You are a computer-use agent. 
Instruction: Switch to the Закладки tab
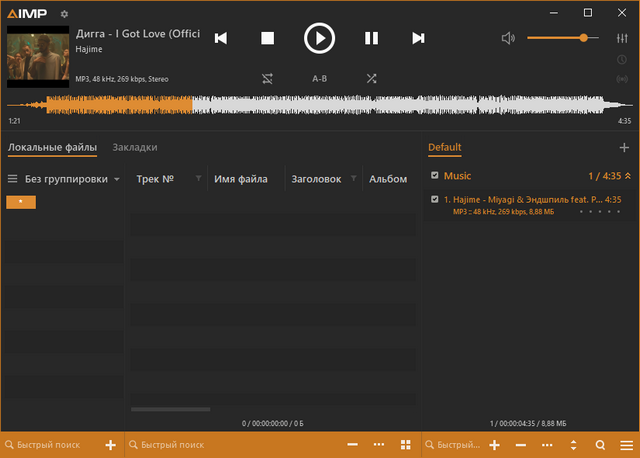pos(135,147)
